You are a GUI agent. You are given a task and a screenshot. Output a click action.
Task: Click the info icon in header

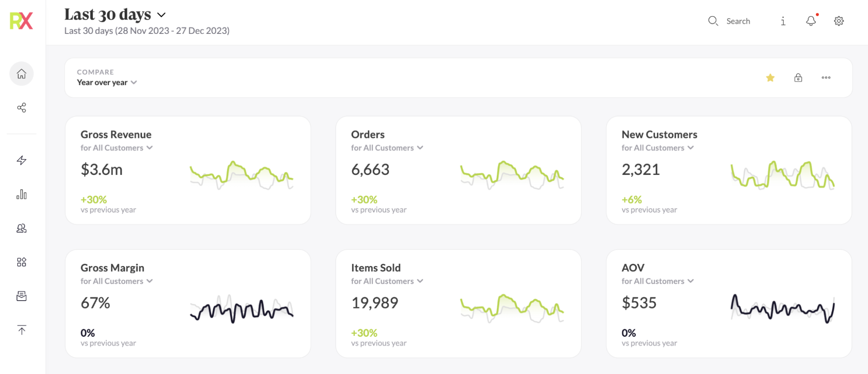(x=783, y=21)
